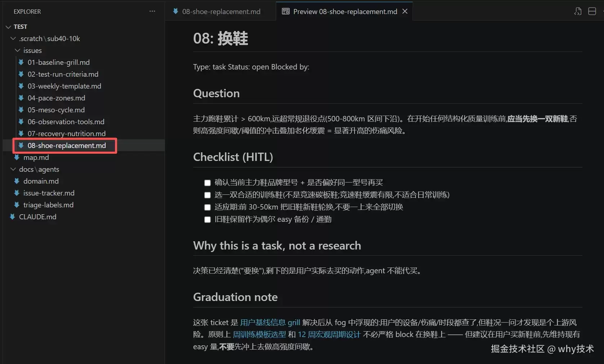604x364 pixels.
Task: Click markdown icon of 03-weekly-template.md
Action: click(21, 86)
